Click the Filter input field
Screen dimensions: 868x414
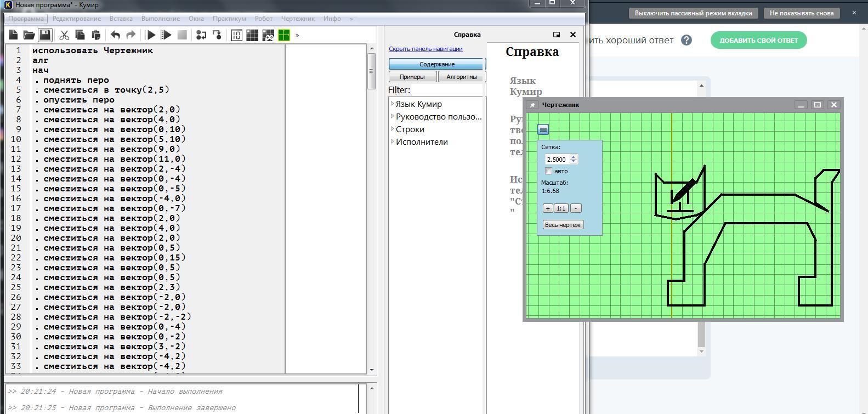click(x=447, y=90)
